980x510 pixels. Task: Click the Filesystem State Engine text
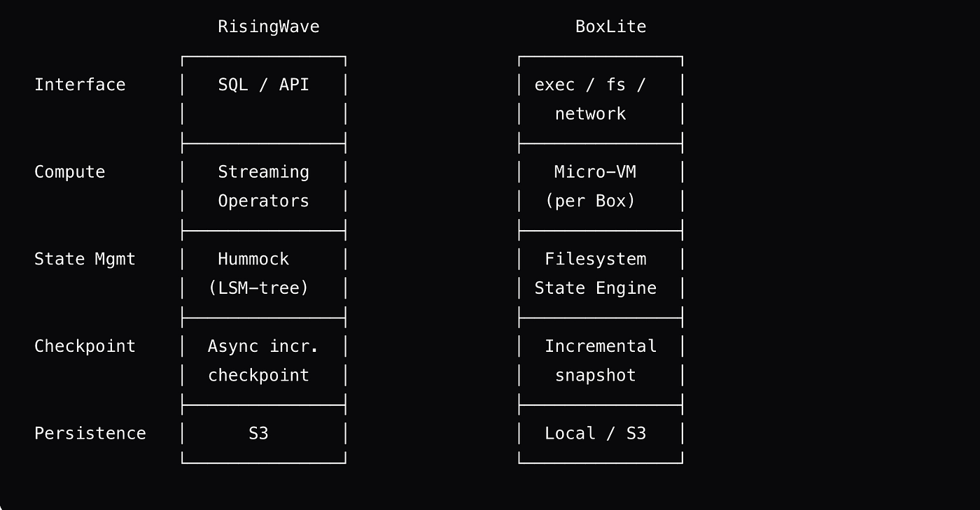pyautogui.click(x=596, y=274)
